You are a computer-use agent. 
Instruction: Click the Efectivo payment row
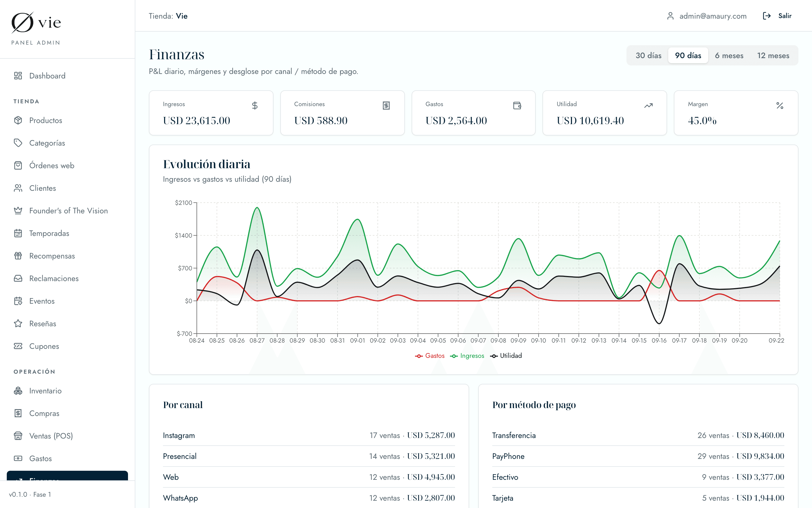click(638, 477)
